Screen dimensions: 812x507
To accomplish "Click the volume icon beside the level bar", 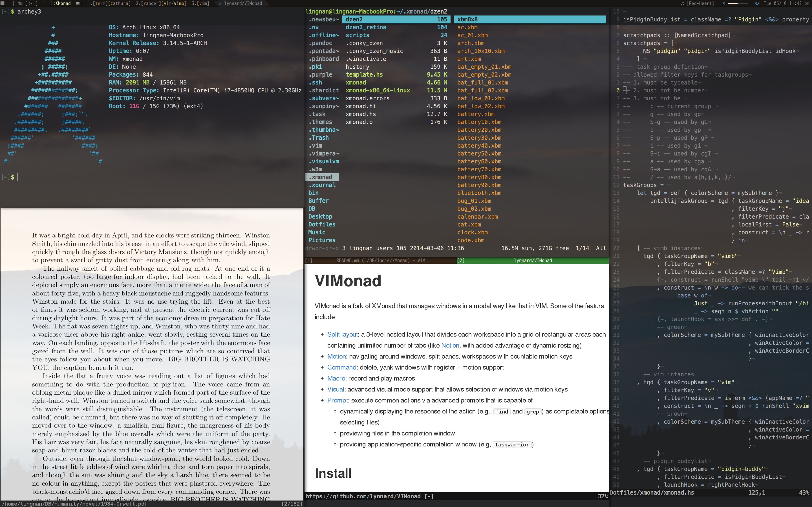I will (x=723, y=3).
